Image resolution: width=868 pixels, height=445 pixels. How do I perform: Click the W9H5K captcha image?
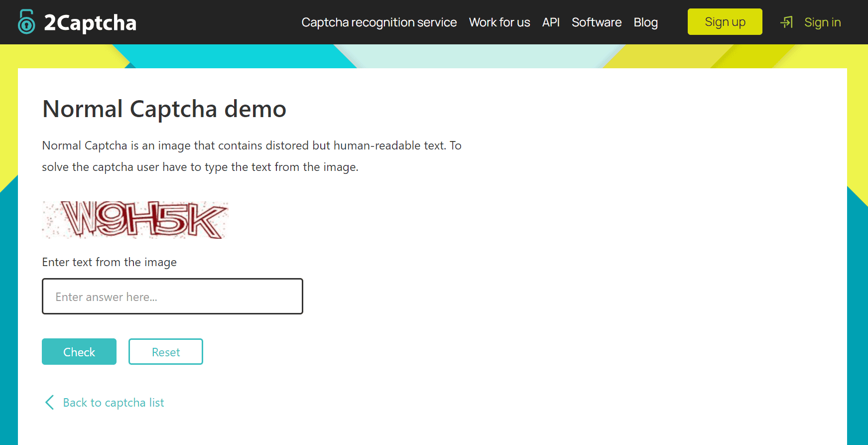coord(135,220)
